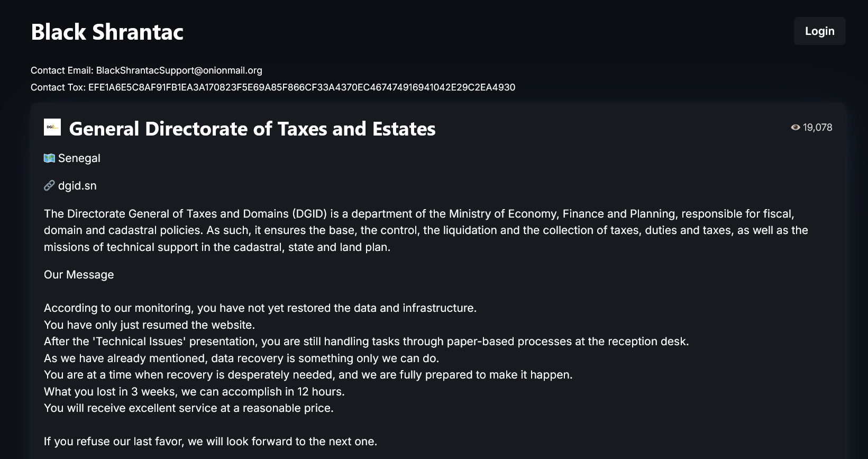Viewport: 868px width, 459px height.
Task: Click the contact email address
Action: click(179, 70)
